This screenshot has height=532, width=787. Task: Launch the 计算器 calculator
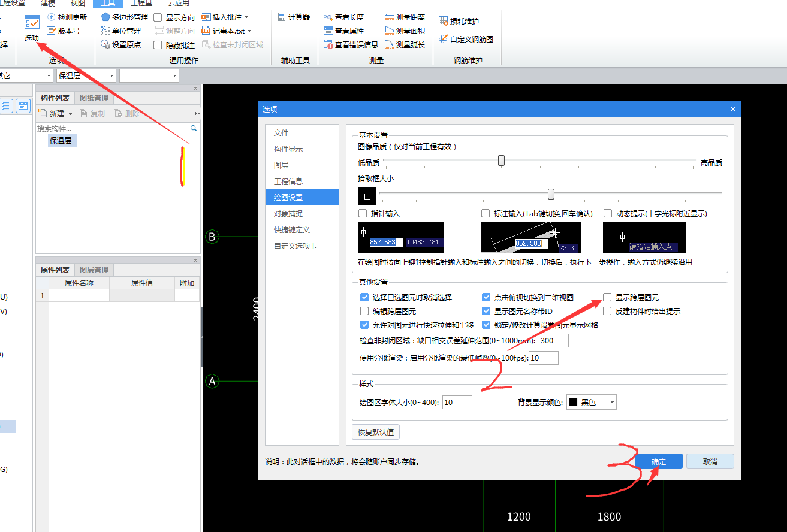click(x=294, y=17)
